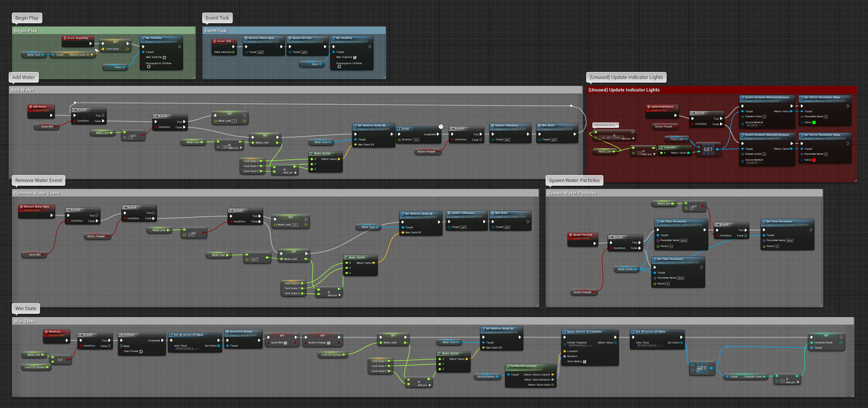
Task: Click the Event BeginPlay node's event icon
Action: (65, 38)
